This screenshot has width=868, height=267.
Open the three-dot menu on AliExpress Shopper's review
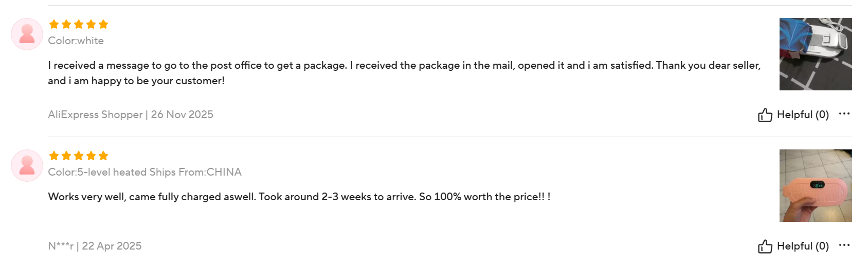(844, 113)
